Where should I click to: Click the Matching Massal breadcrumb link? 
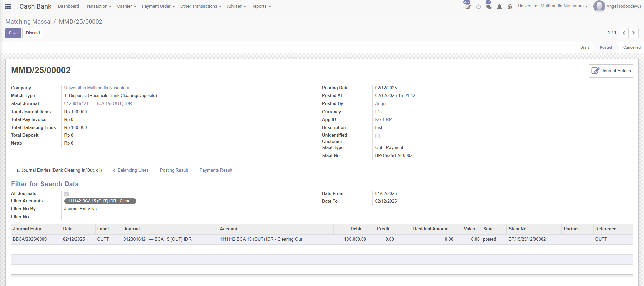point(29,22)
